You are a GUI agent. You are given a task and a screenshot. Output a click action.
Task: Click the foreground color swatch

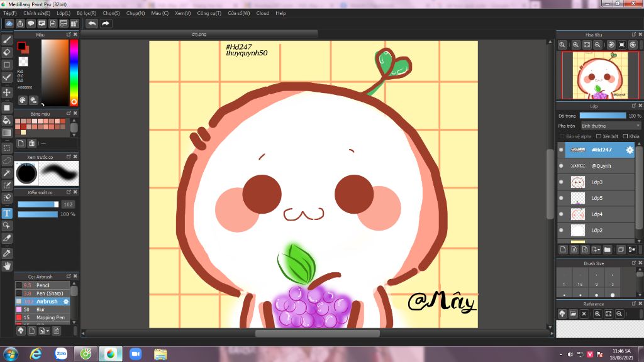tap(21, 46)
